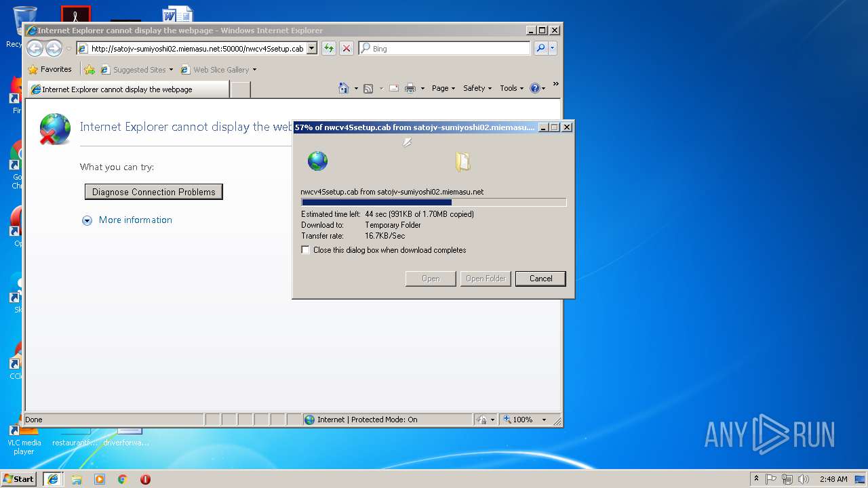Click the red X globe error icon
The height and width of the screenshot is (488, 868).
point(54,129)
